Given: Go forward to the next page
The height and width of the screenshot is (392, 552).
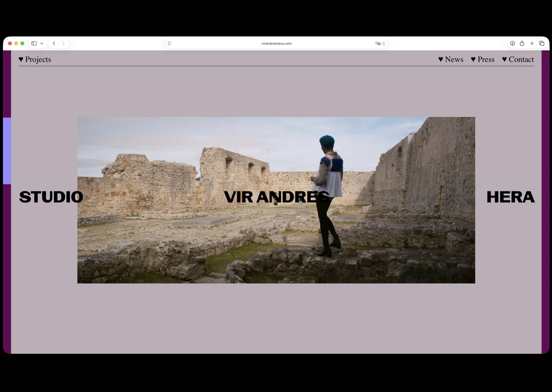Looking at the screenshot, I should point(63,43).
